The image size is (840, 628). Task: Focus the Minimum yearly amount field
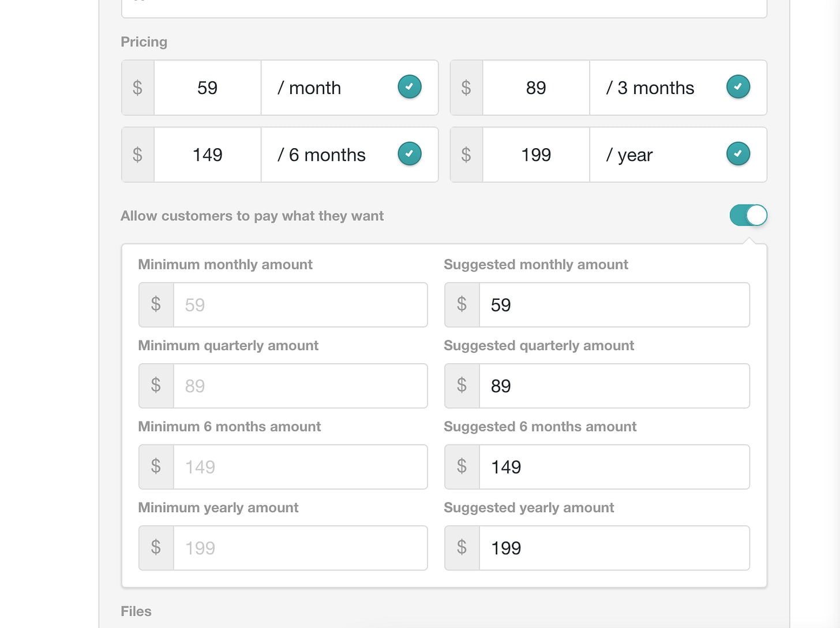click(x=300, y=548)
